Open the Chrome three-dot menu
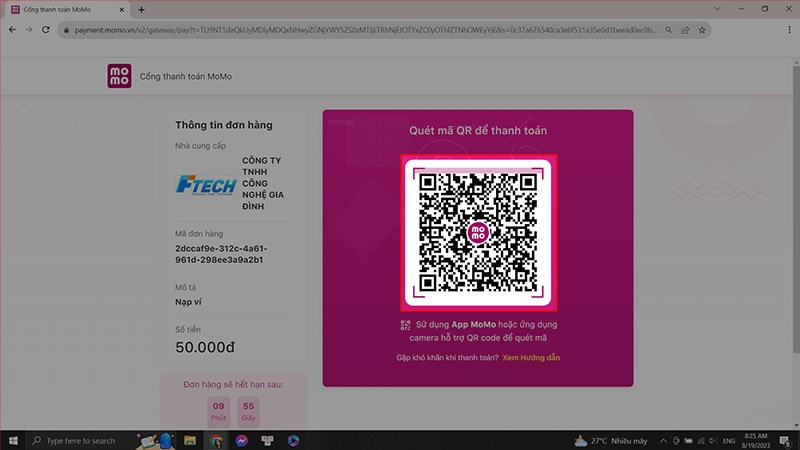The width and height of the screenshot is (800, 450). pos(789,30)
